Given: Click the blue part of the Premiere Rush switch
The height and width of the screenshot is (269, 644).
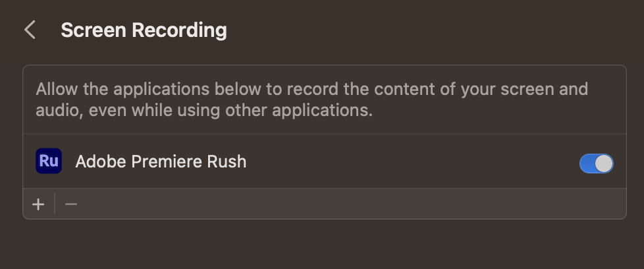Looking at the screenshot, I should (587, 164).
